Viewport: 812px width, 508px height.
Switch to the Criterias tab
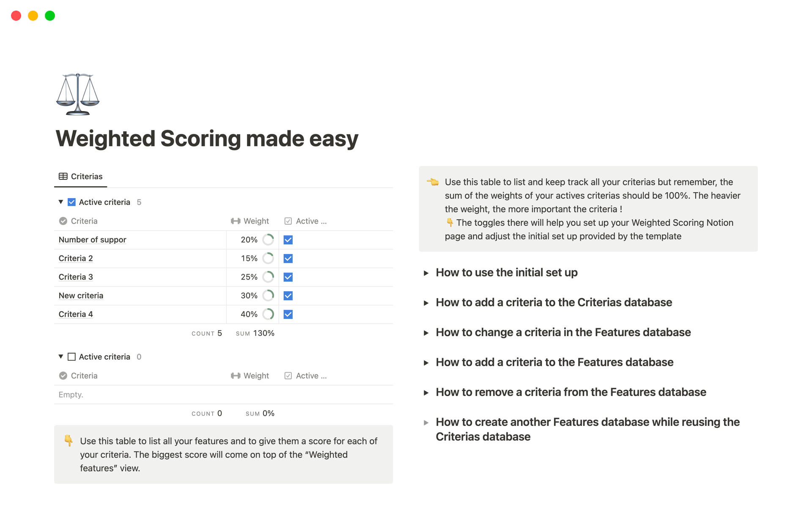tap(81, 177)
